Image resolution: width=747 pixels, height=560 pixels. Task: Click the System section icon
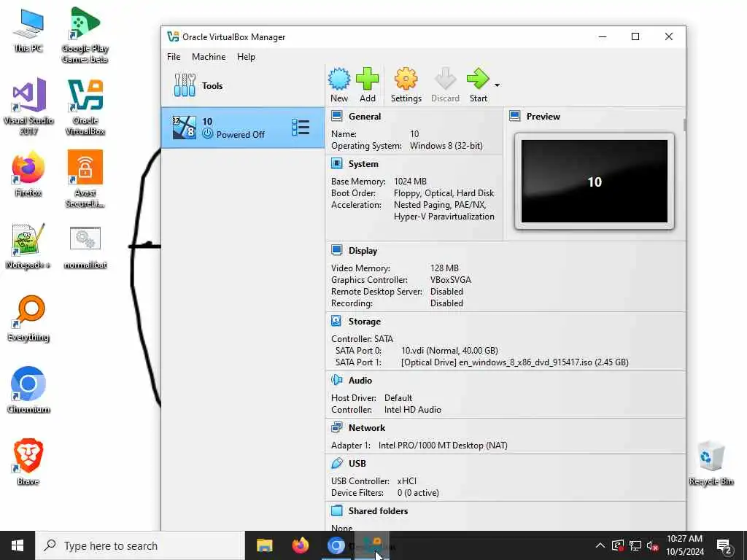click(337, 164)
